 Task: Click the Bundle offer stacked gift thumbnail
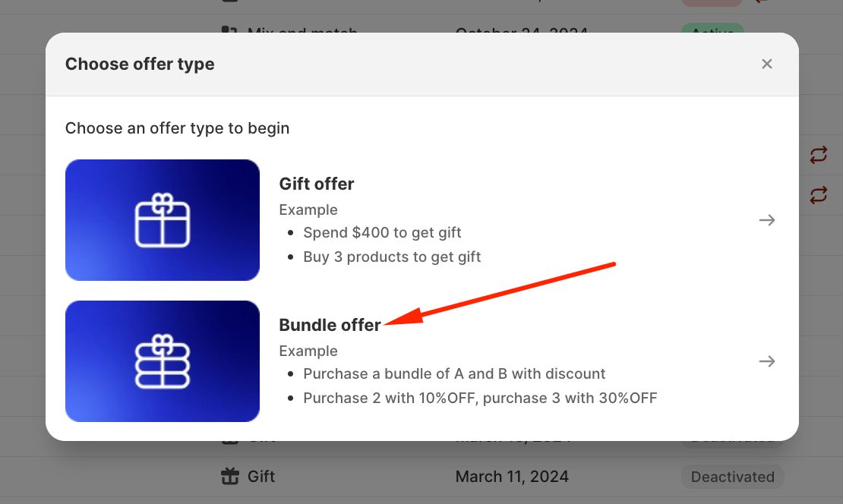tap(163, 361)
